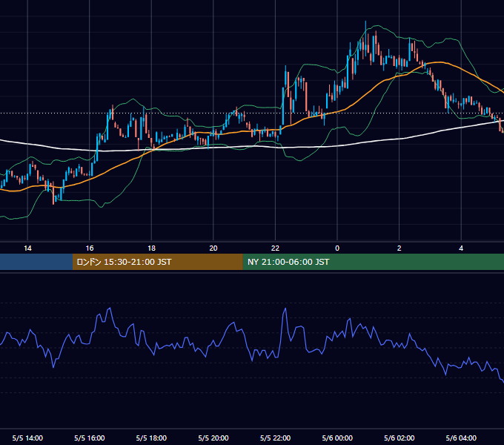The image size is (504, 445).
Task: Click the 5/5 18:00 date label
Action: pos(151,438)
